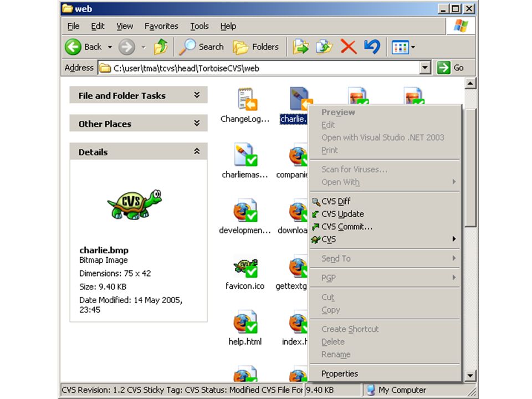The width and height of the screenshot is (532, 399).
Task: Select the gettextg file icon
Action: (x=298, y=267)
